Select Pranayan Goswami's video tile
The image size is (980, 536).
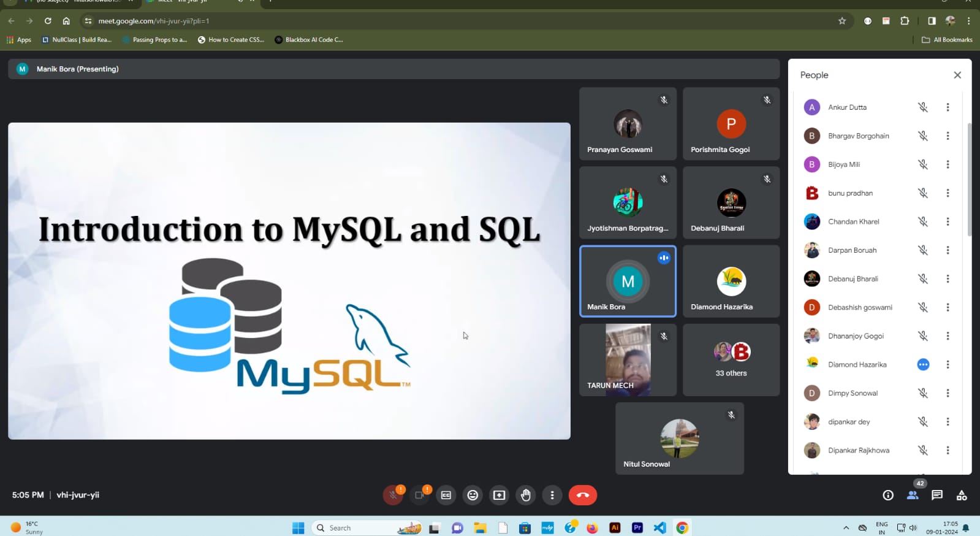628,124
